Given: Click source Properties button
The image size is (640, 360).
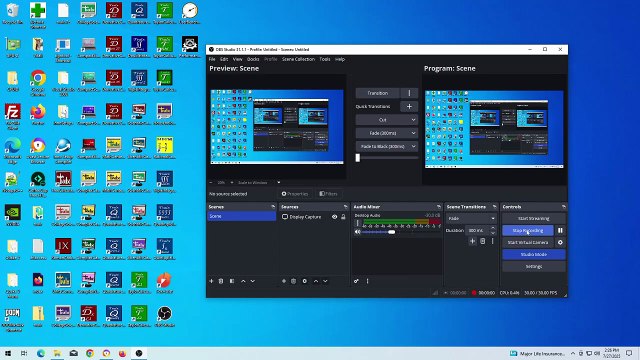Looking at the screenshot, I should tap(295, 194).
